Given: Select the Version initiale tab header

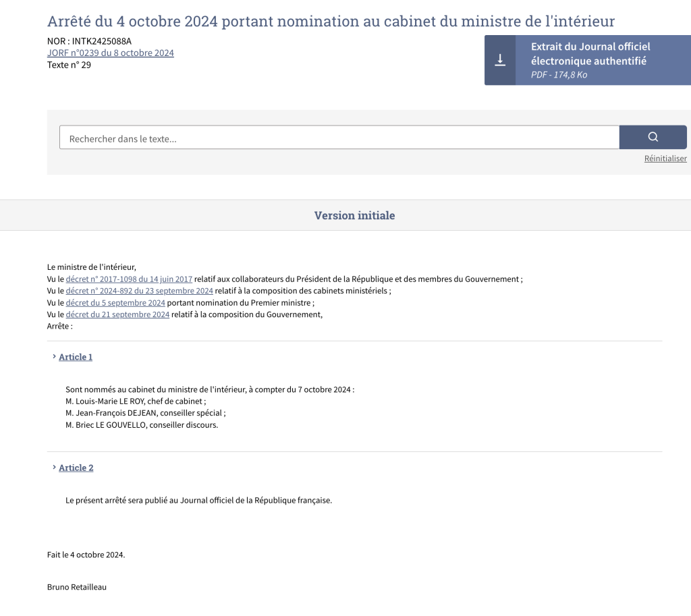Looking at the screenshot, I should coord(354,215).
